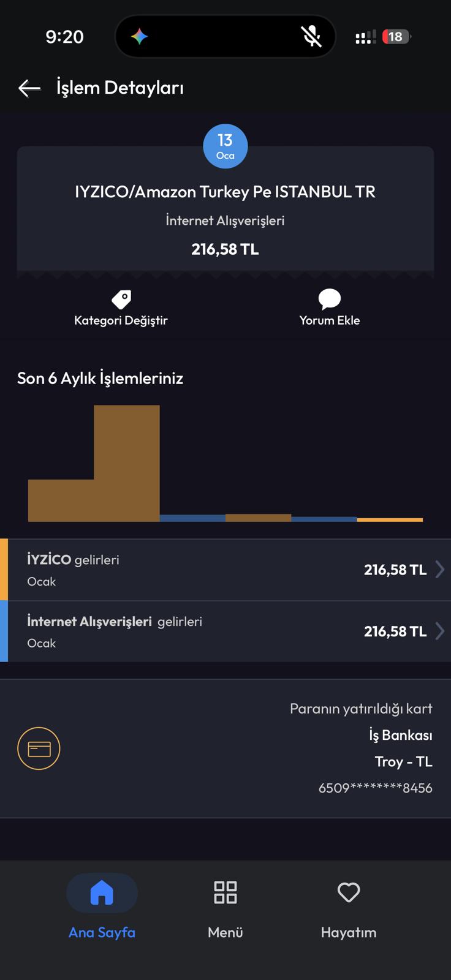Tap the battery indicator in status bar
Screen dimensions: 451x980
pyautogui.click(x=396, y=37)
